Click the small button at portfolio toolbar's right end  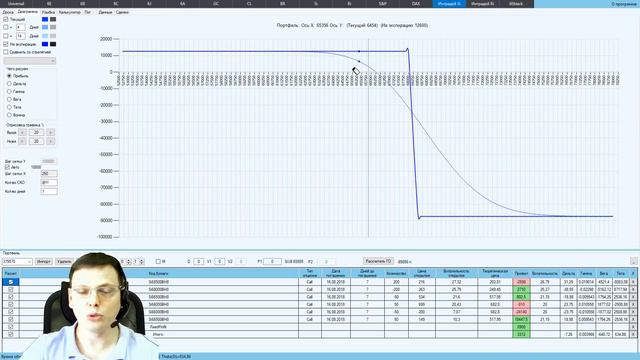pos(633,261)
